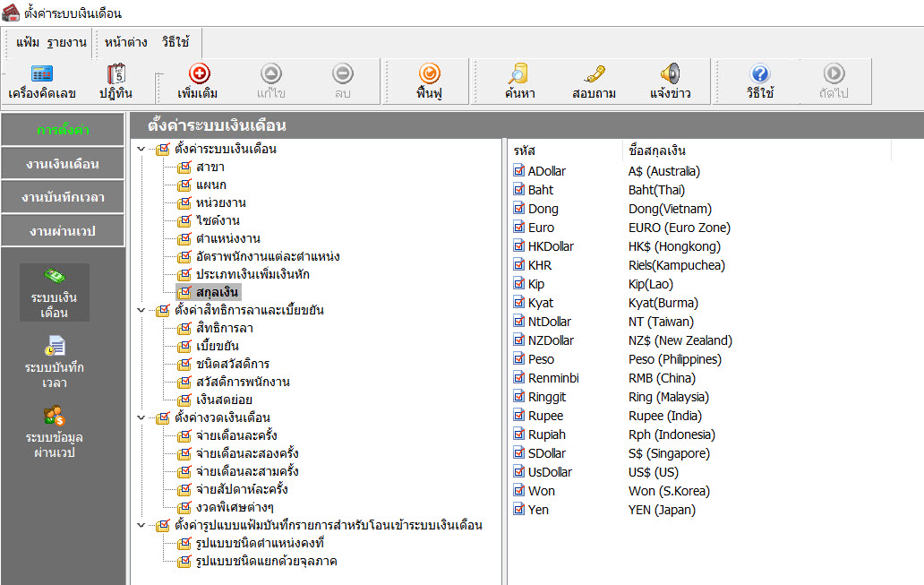Collapse the ตั้งค่างวดเงินเดือน tree node

click(141, 417)
